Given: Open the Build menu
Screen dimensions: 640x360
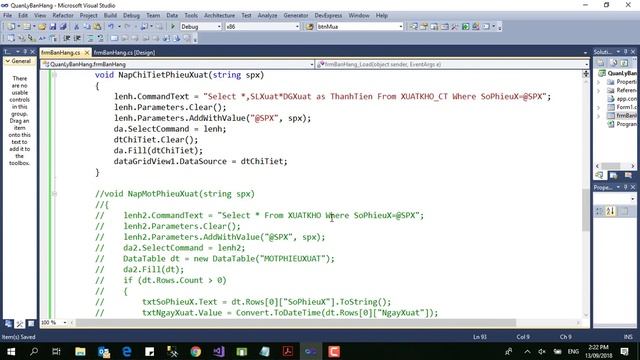Looking at the screenshot, I should tap(110, 16).
